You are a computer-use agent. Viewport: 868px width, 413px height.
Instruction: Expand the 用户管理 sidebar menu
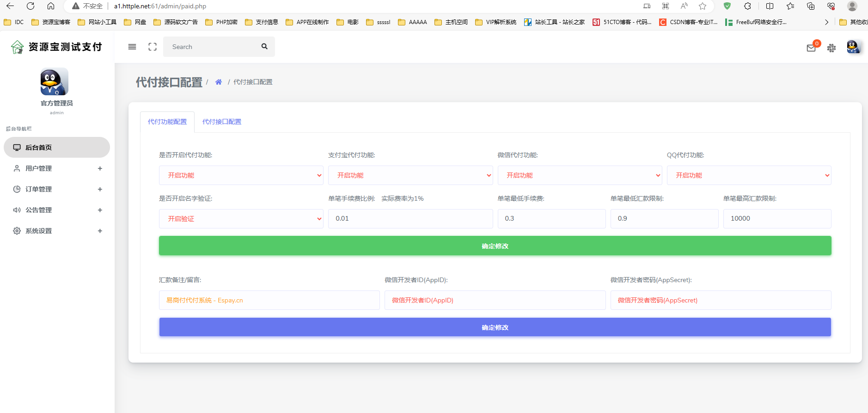57,168
